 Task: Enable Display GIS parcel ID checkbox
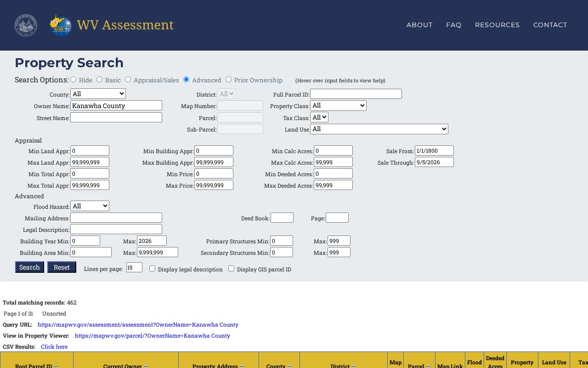click(x=231, y=269)
